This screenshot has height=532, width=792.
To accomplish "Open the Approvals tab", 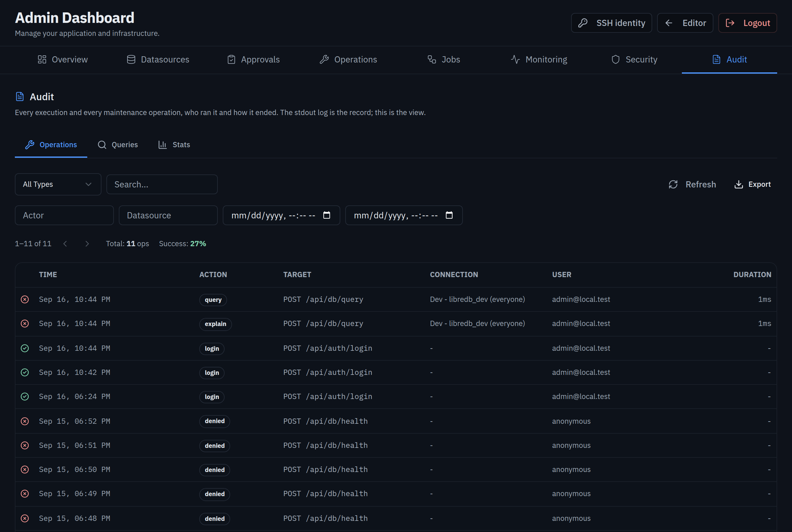I will [253, 60].
